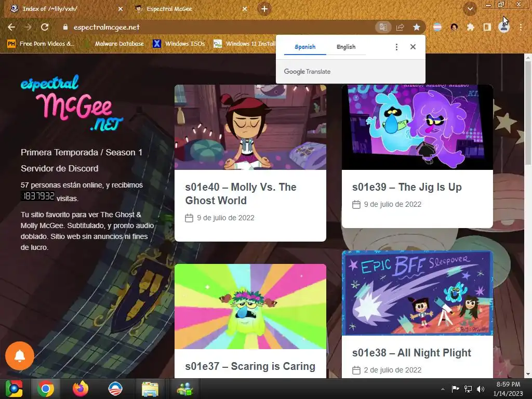Open the Chrome profile avatar
Viewport: 532px width, 399px height.
(x=504, y=27)
